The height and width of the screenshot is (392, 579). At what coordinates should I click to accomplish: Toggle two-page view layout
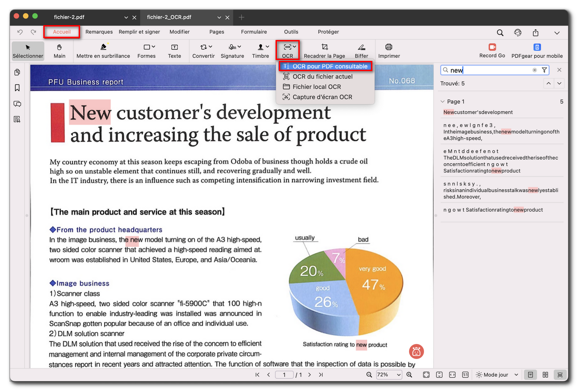point(545,375)
